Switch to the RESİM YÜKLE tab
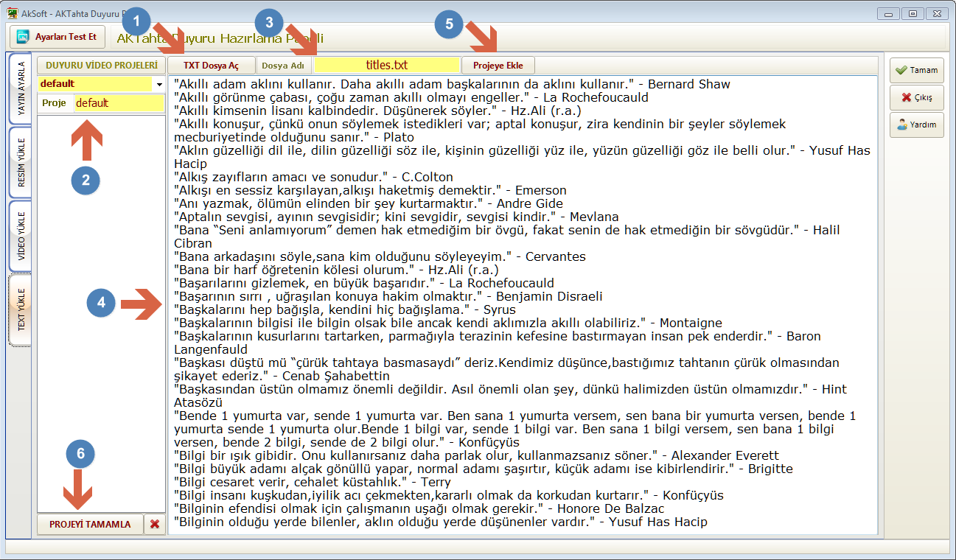956x560 pixels. [21, 162]
